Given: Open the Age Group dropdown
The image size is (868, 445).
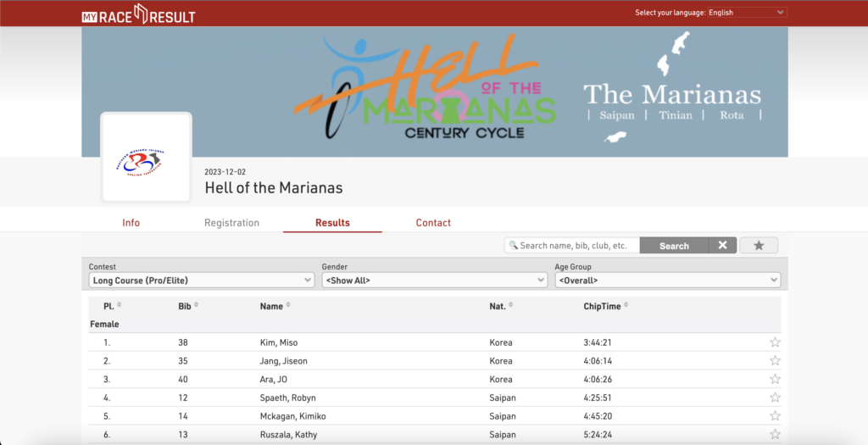Looking at the screenshot, I should click(x=667, y=281).
